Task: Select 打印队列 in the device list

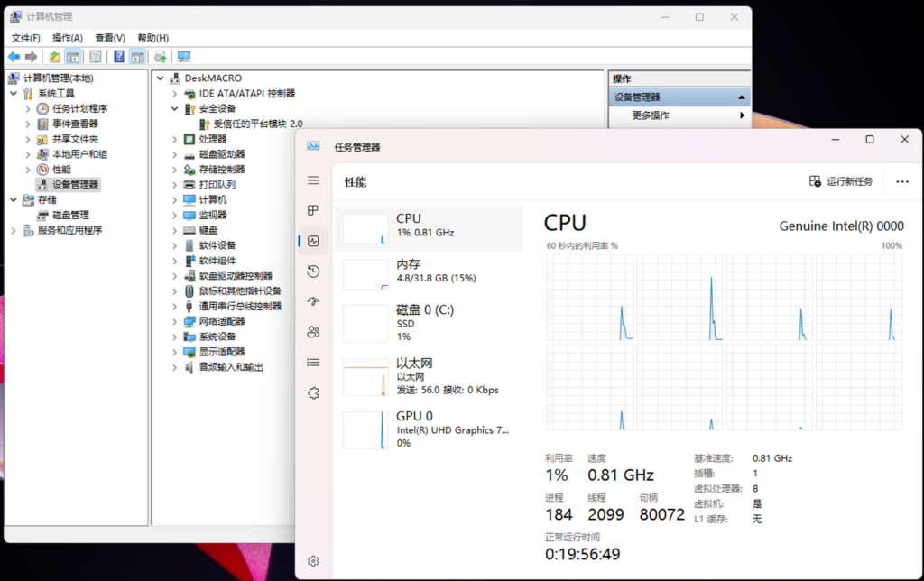Action: [217, 184]
